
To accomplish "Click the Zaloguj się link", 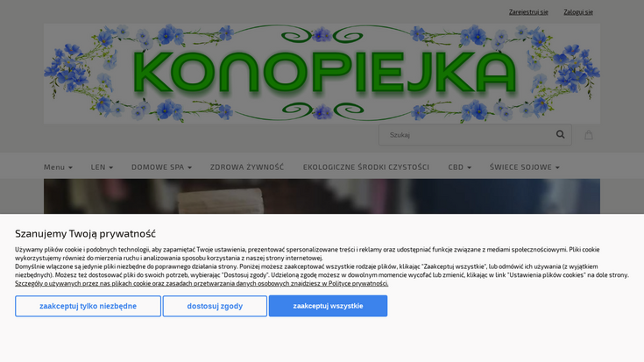I will coord(578,12).
